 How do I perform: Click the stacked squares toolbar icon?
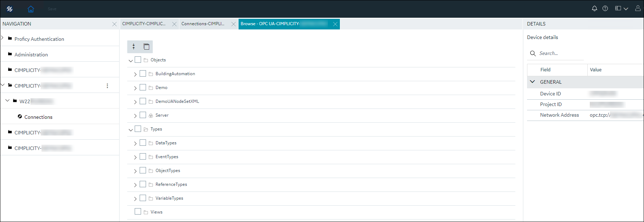click(x=146, y=46)
